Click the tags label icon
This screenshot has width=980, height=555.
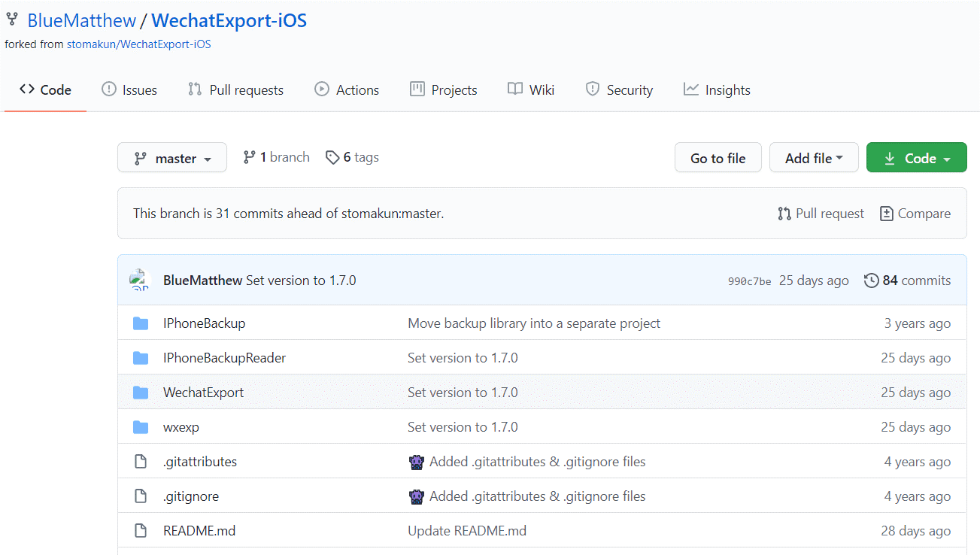pyautogui.click(x=332, y=157)
